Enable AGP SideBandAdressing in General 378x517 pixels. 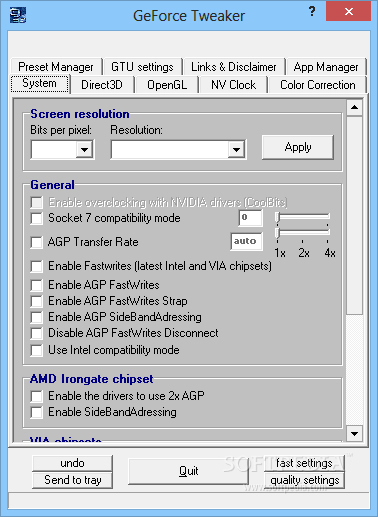(x=36, y=317)
